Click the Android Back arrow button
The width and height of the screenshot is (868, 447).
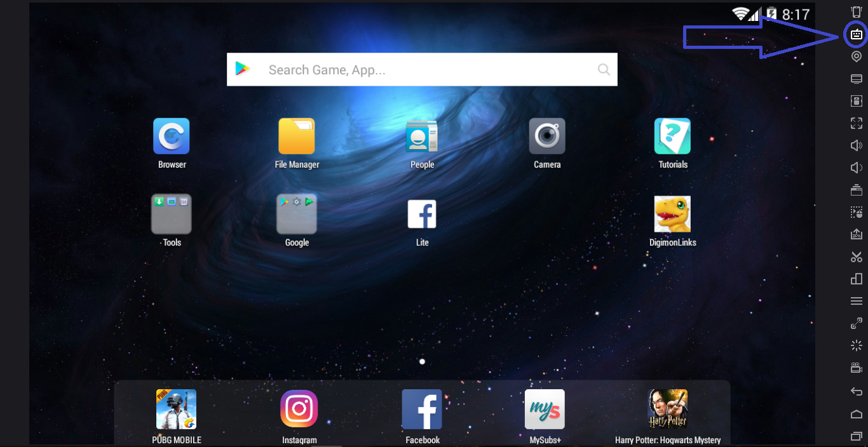pos(857,391)
